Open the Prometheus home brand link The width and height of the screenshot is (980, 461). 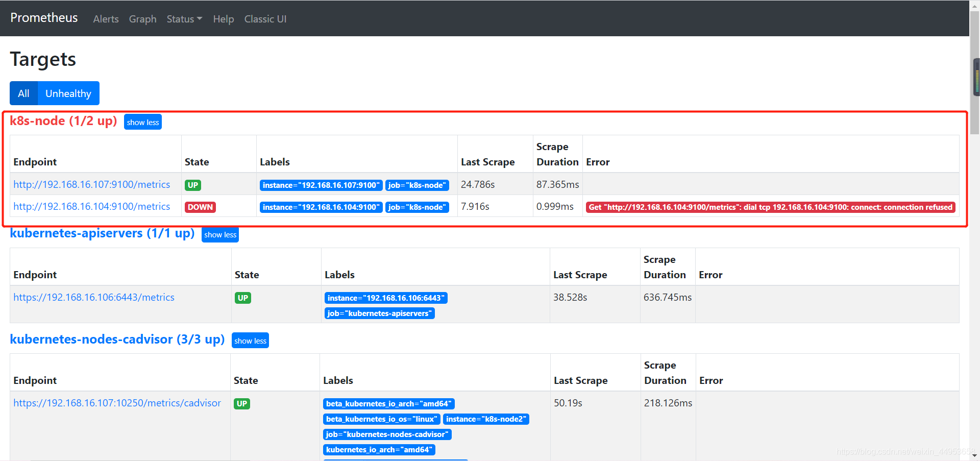(x=44, y=18)
